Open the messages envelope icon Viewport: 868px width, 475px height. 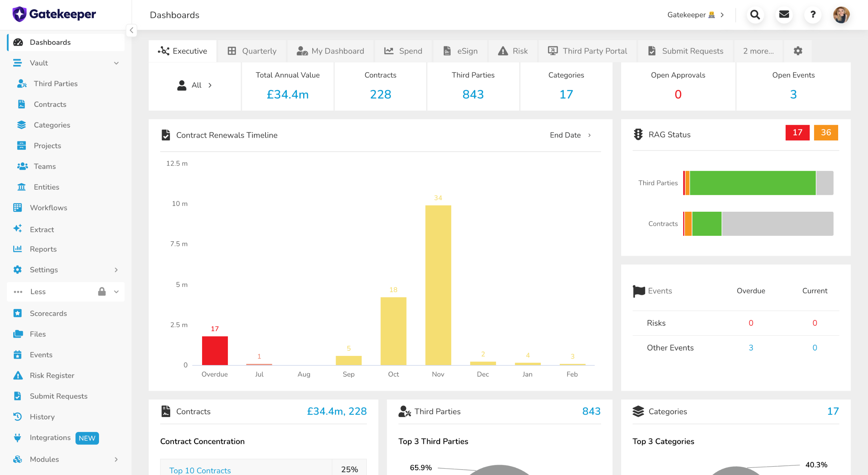pos(784,15)
